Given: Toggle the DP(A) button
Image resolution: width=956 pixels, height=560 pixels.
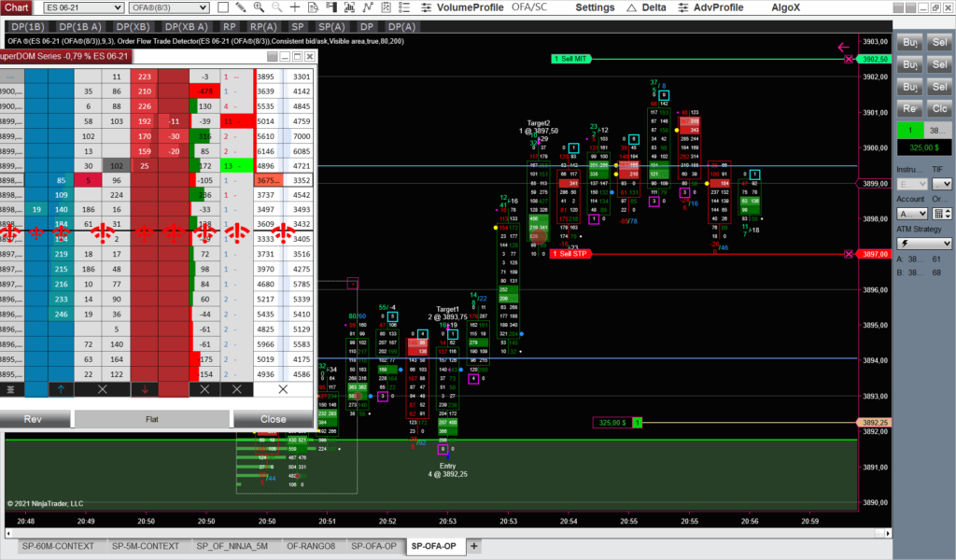Looking at the screenshot, I should pos(401,27).
